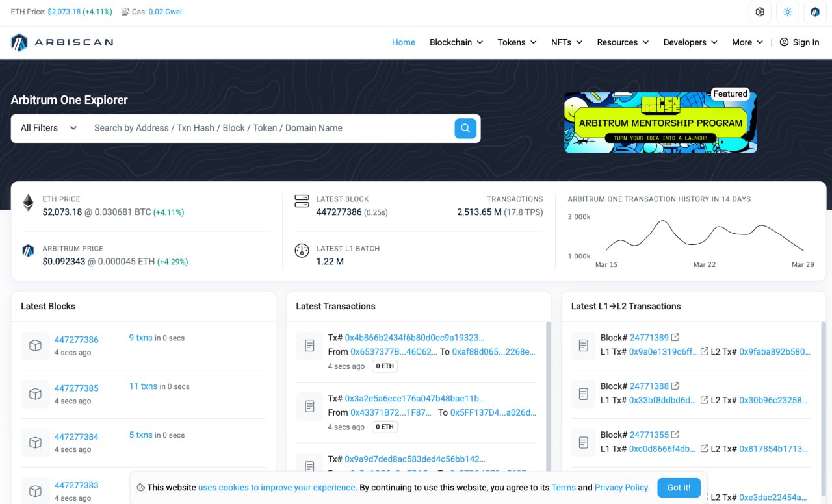The width and height of the screenshot is (832, 504).
Task: Click Sign In link
Action: [799, 42]
